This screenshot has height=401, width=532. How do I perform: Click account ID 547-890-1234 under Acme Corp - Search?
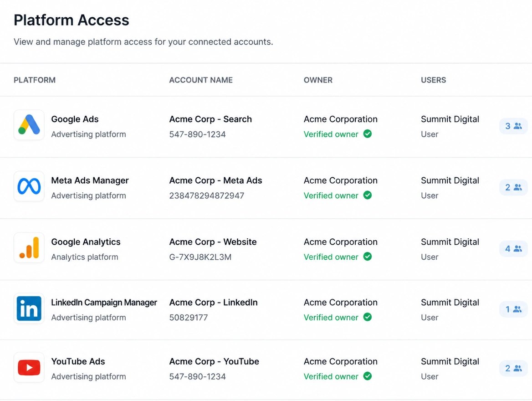point(198,134)
